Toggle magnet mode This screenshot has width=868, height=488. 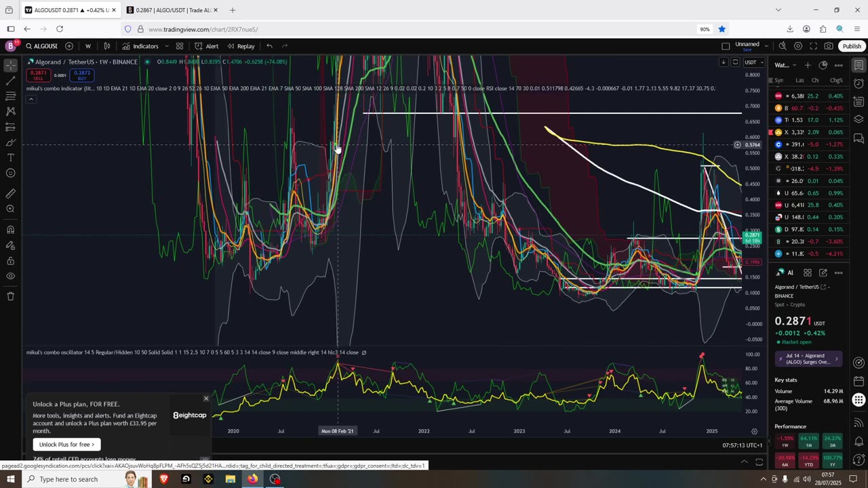coord(10,229)
